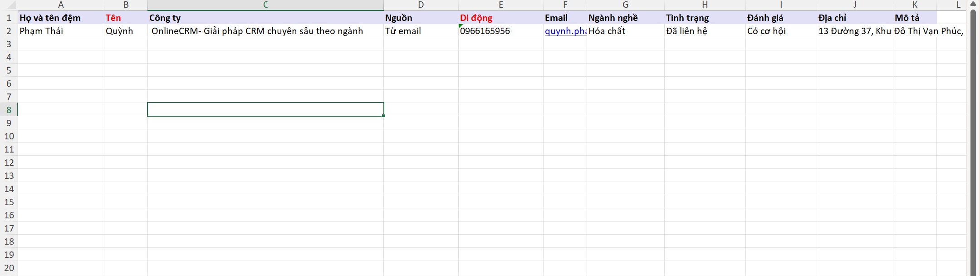Click the red 'Di động' header cell
The image size is (980, 276).
point(500,18)
